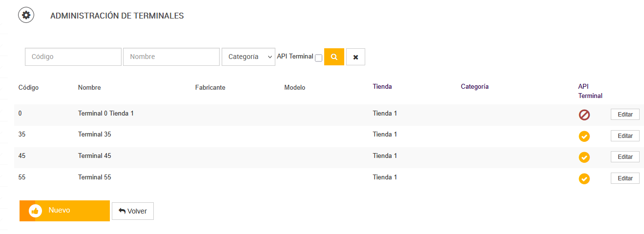This screenshot has height=234, width=644.
Task: Click the thumbs-up icon on Nuevo button
Action: click(x=35, y=211)
